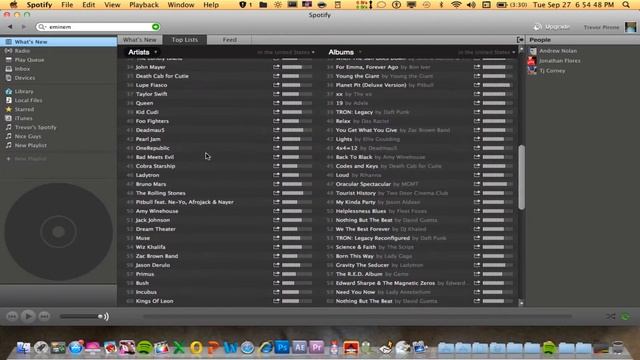
Task: Open the View menu
Action: click(112, 5)
